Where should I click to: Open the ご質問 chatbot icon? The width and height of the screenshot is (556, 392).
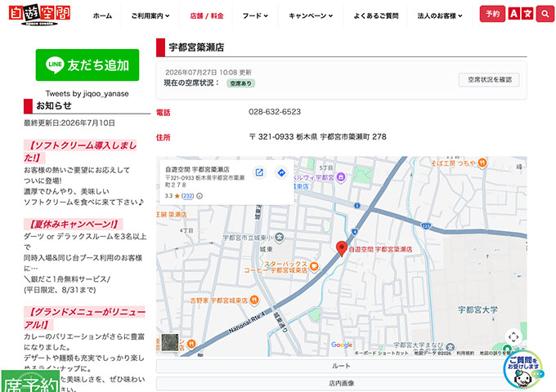point(523,370)
